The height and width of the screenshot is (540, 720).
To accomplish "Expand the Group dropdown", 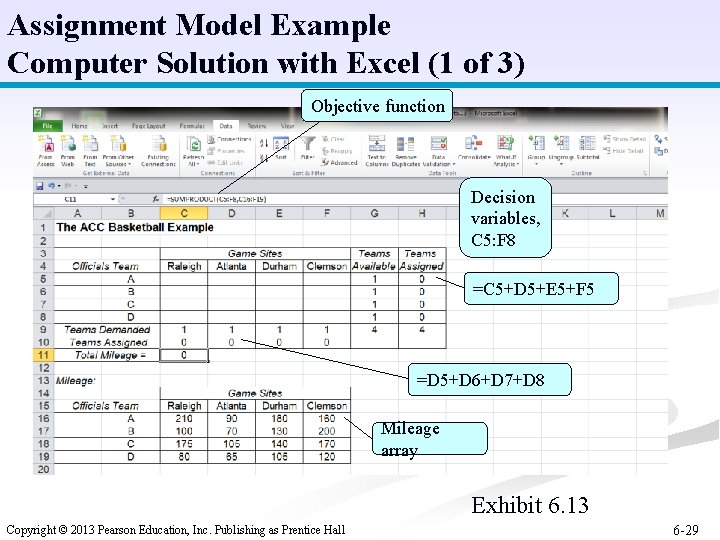I will tap(536, 163).
